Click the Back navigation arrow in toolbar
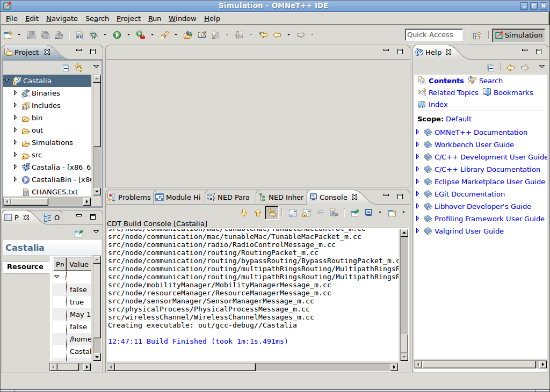 (277, 35)
